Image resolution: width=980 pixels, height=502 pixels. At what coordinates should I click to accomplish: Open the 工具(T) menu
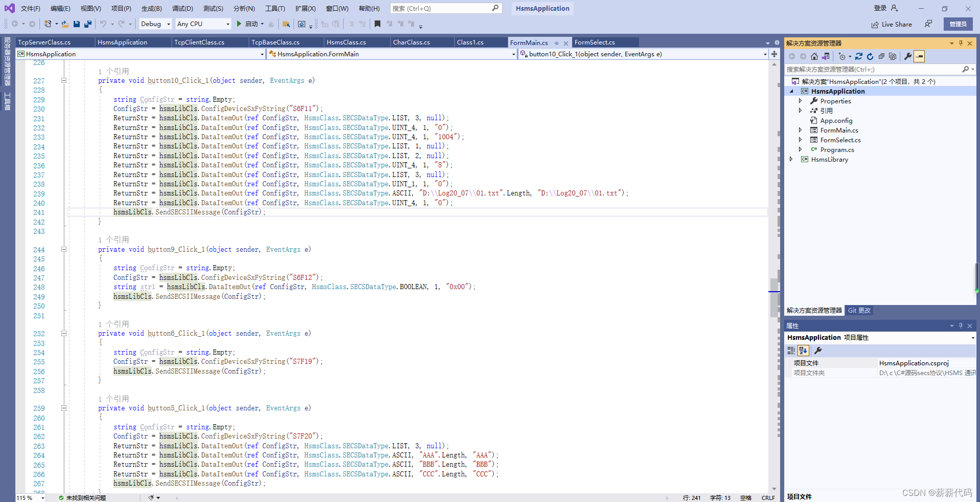(275, 8)
